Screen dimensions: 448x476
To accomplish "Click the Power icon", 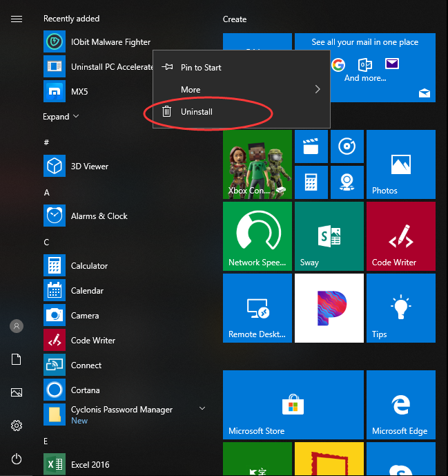I will click(x=17, y=459).
